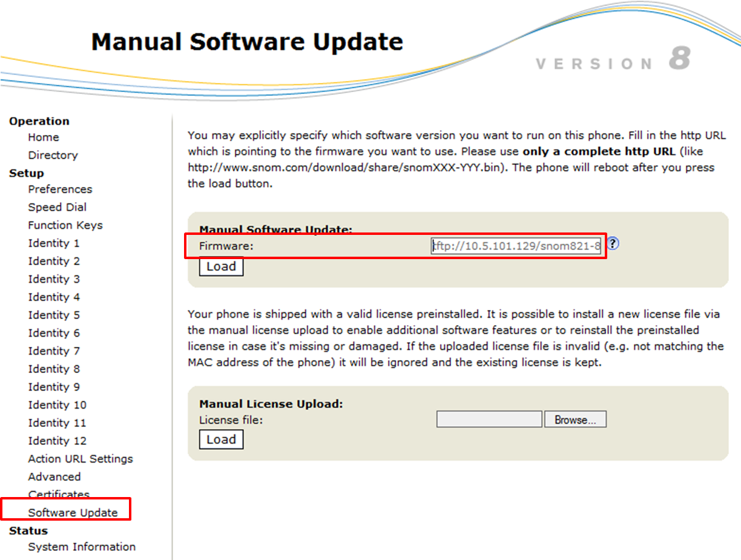Select Identity 10 in the sidebar
Image resolution: width=741 pixels, height=560 pixels.
[x=57, y=404]
